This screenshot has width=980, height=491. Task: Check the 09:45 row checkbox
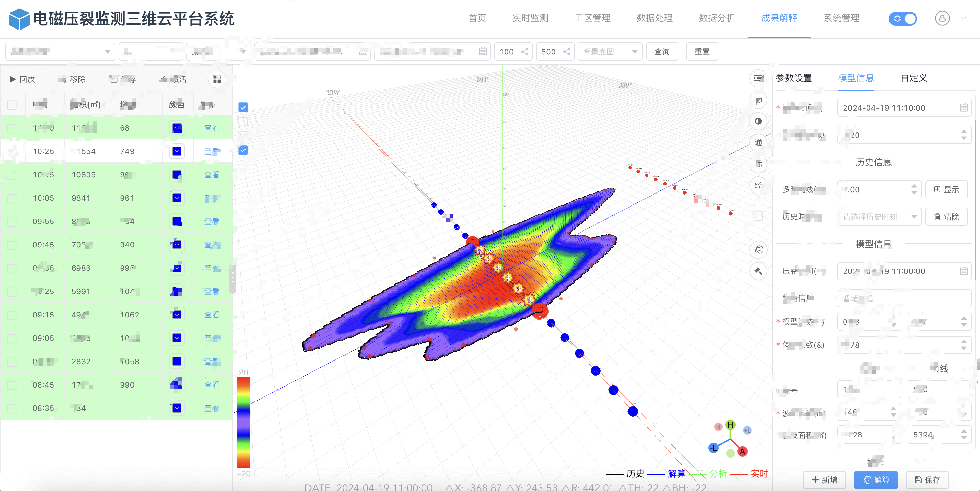click(x=12, y=245)
